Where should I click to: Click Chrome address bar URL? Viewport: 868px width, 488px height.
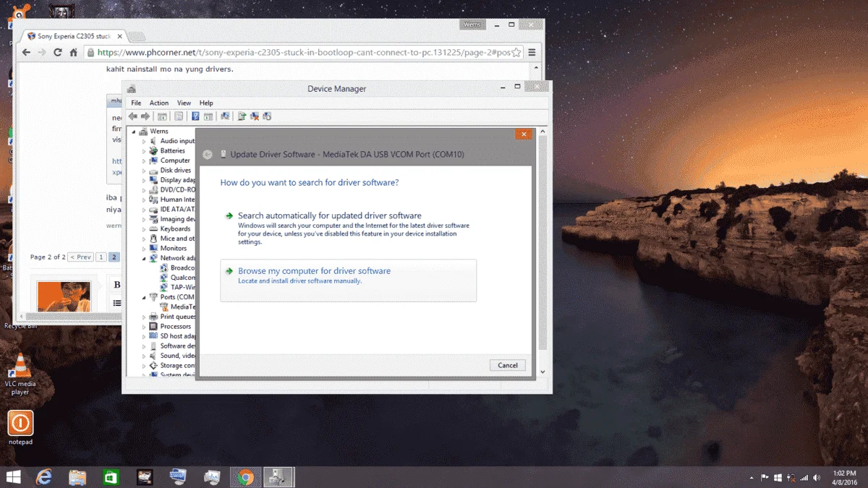coord(303,52)
